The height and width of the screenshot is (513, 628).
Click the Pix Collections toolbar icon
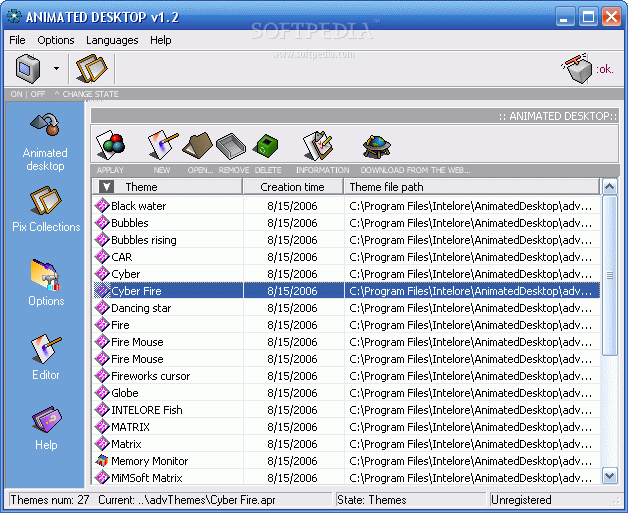pyautogui.click(x=92, y=68)
